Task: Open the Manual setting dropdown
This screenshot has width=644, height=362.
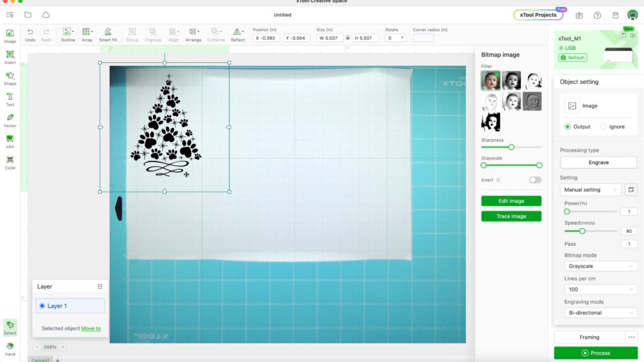Action: (x=591, y=190)
